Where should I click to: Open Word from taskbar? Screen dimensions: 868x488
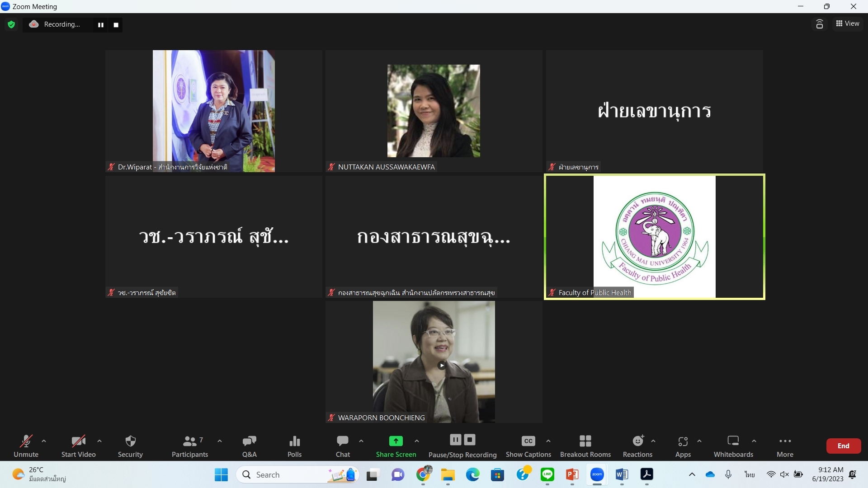pos(622,475)
